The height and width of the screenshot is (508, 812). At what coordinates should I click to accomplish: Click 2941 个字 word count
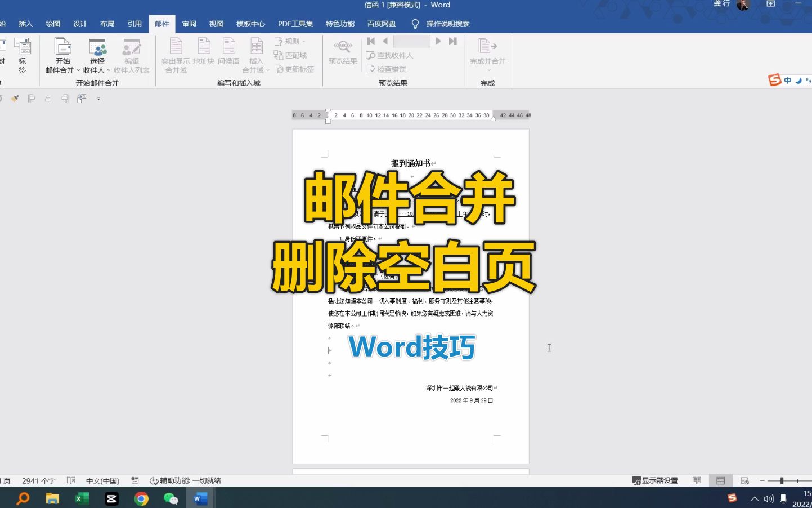click(39, 480)
